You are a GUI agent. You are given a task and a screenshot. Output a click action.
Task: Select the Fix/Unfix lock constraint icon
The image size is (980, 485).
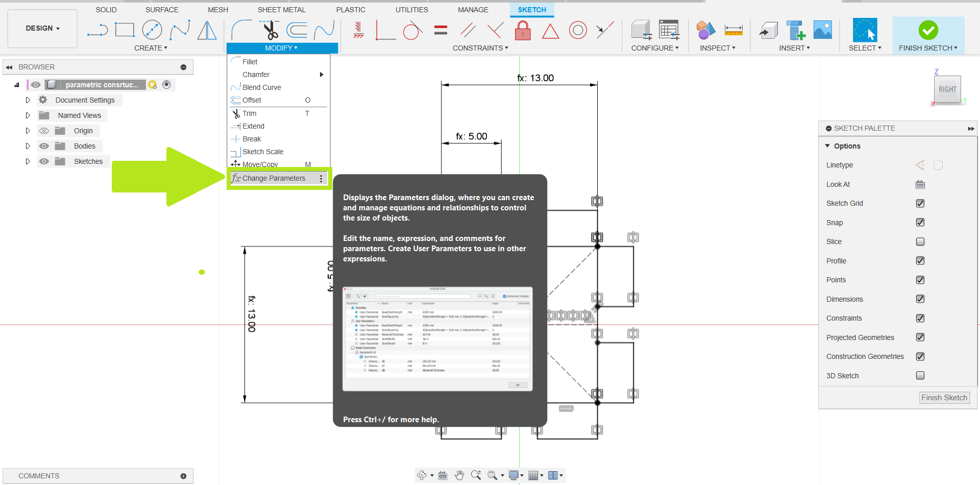[522, 31]
